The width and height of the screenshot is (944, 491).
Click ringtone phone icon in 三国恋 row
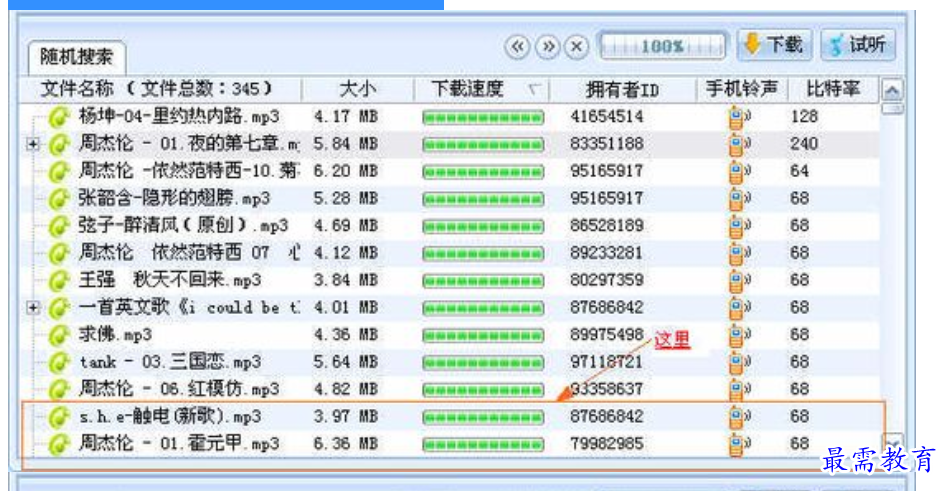click(x=739, y=363)
